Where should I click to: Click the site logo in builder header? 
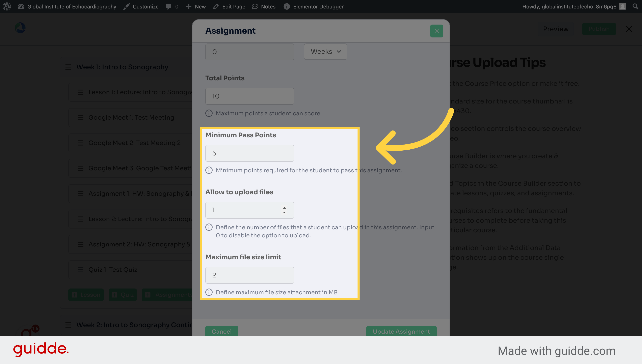click(x=20, y=28)
